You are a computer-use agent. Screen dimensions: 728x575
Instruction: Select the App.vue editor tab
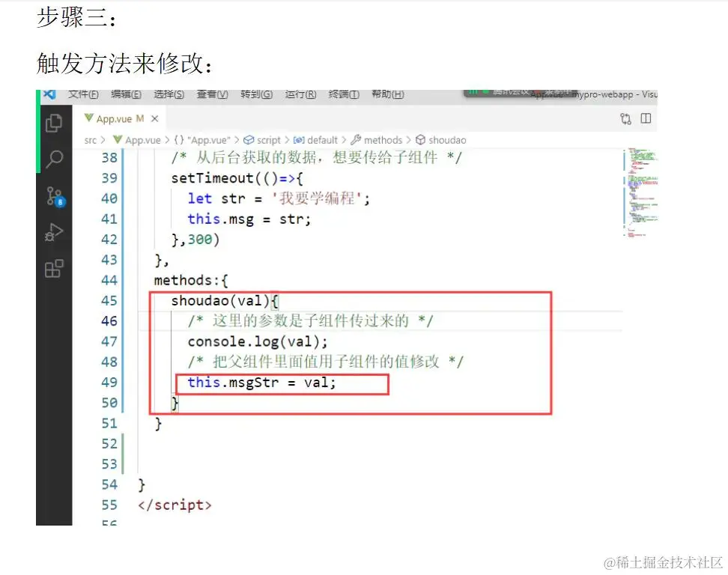[121, 119]
